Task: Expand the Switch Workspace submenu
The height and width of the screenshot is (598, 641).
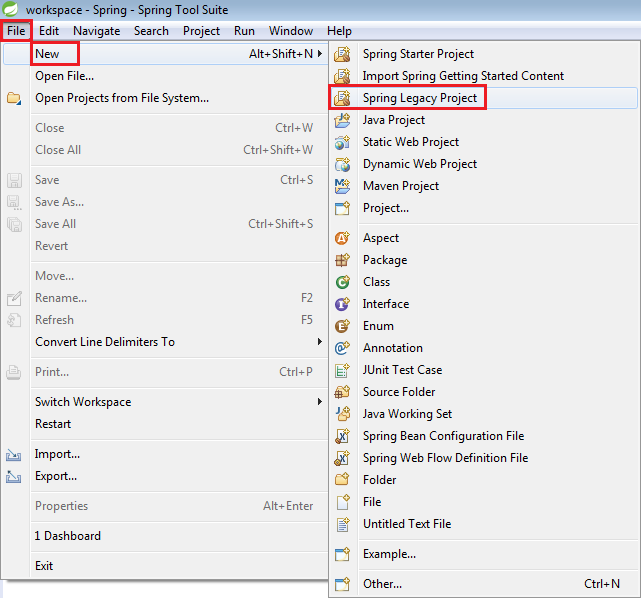Action: [x=320, y=402]
